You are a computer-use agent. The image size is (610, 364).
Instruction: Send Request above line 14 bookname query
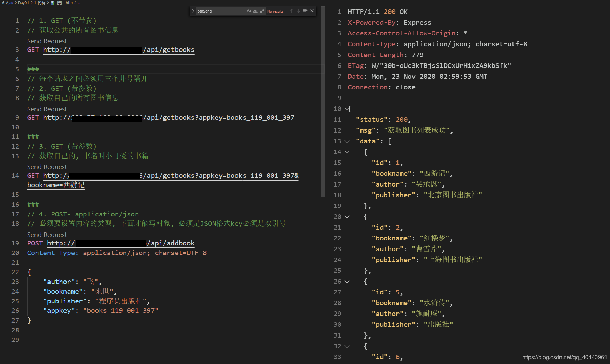pyautogui.click(x=47, y=167)
